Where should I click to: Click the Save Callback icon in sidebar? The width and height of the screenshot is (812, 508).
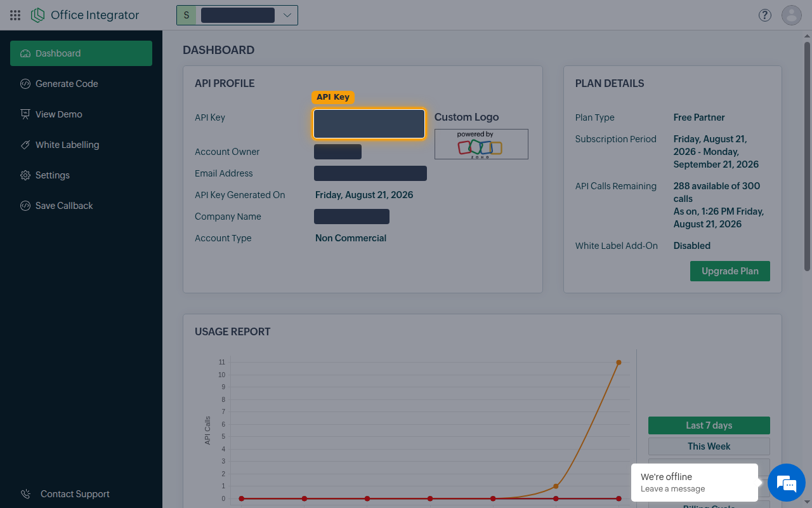[25, 206]
